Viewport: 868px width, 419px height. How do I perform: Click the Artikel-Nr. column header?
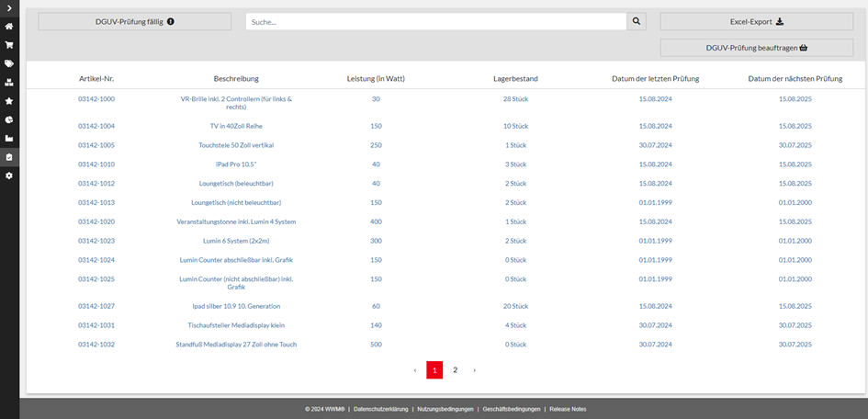coord(96,79)
